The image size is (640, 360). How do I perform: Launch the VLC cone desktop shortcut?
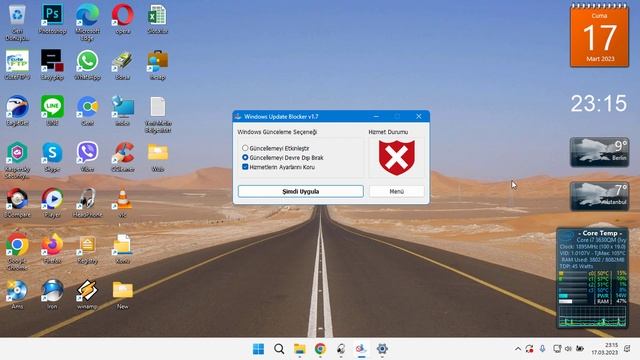(x=122, y=202)
